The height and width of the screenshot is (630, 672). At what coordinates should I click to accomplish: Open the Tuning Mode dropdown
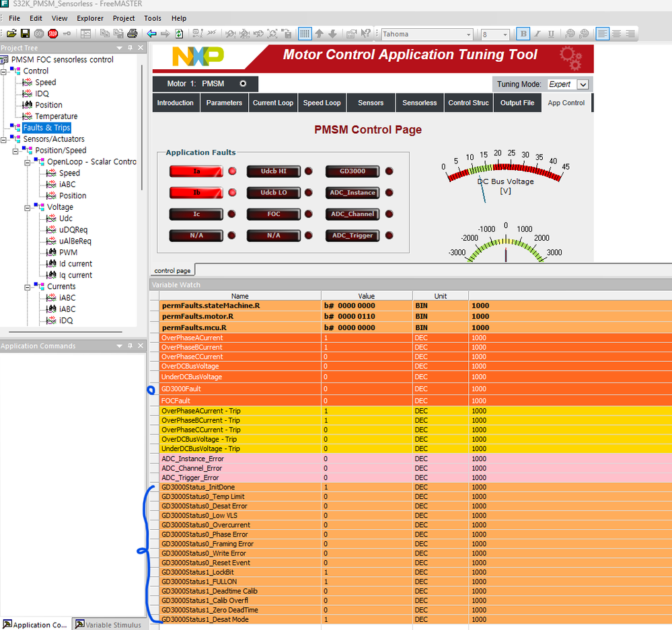583,84
